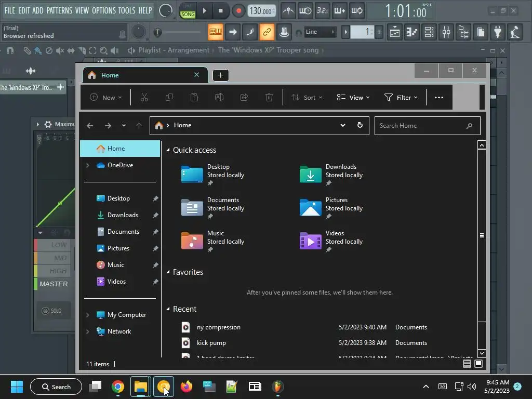Click the loop recording icon
532x399 pixels.
356,11
